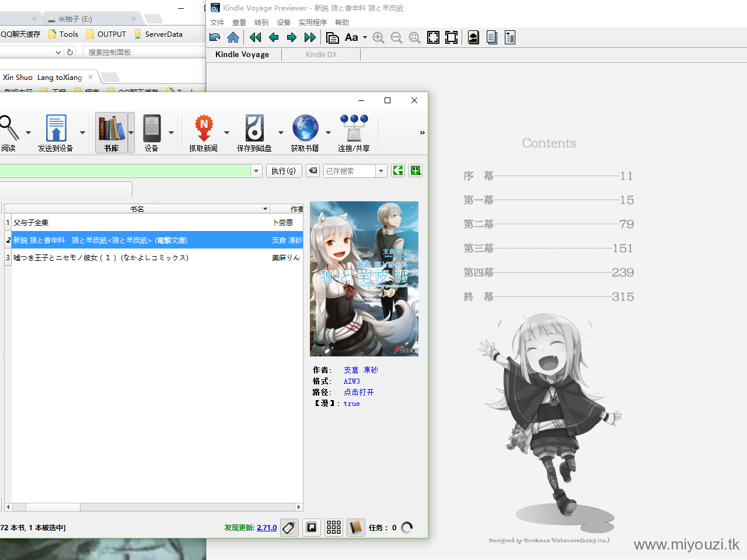Click the true link next to 【漫】
The width and height of the screenshot is (747, 560).
click(352, 403)
